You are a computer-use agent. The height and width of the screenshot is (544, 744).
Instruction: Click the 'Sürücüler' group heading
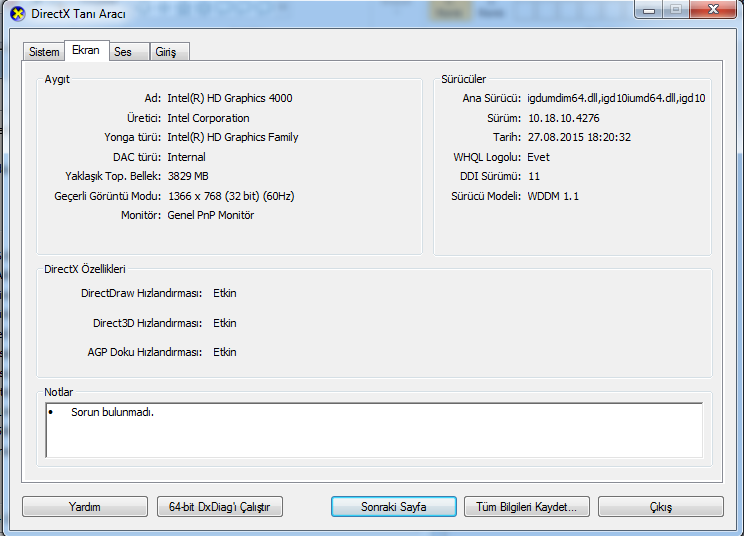coord(464,79)
